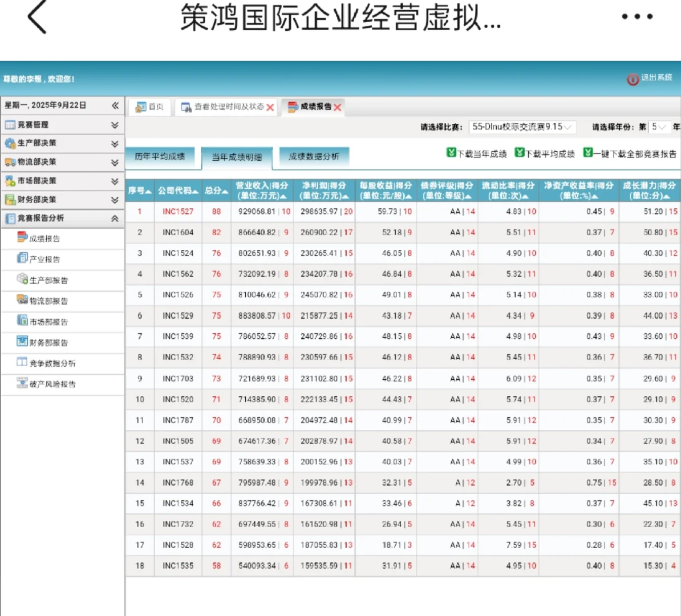Screen dimensions: 681x616
Task: Expand the 物流部决策 section chevron
Action: click(115, 163)
